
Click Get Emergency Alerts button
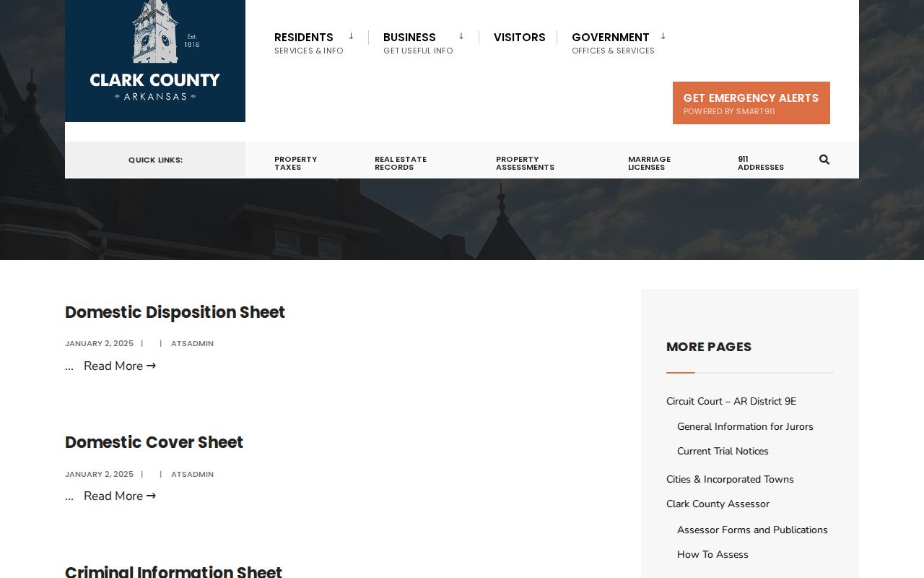[751, 103]
